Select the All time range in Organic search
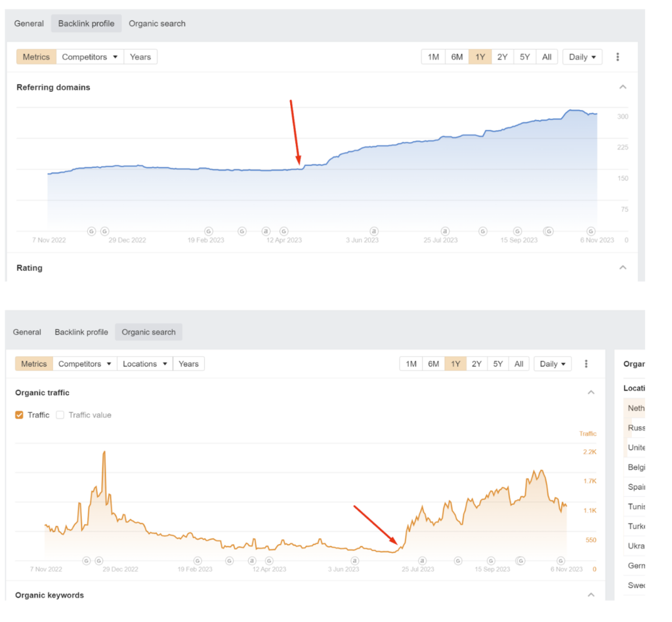Screen dimensions: 672x622 [x=518, y=364]
